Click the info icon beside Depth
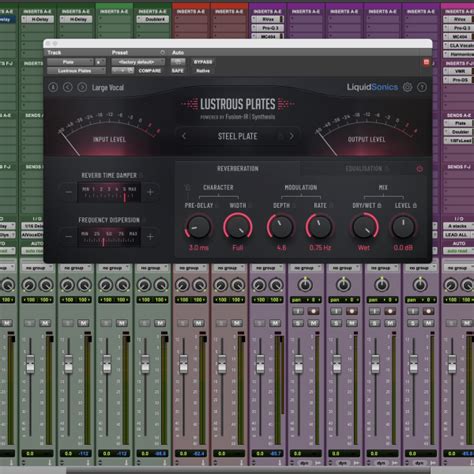Screen dimensions: 474x474 coord(294,205)
